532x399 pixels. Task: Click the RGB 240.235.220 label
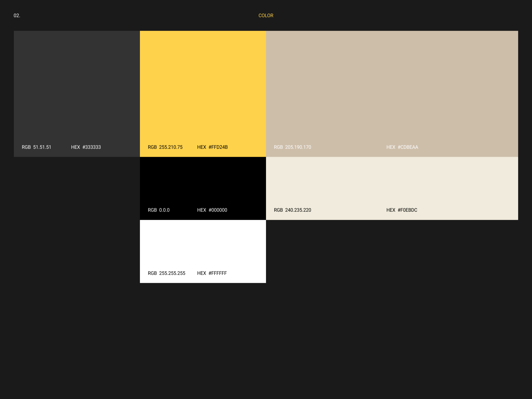tap(292, 210)
